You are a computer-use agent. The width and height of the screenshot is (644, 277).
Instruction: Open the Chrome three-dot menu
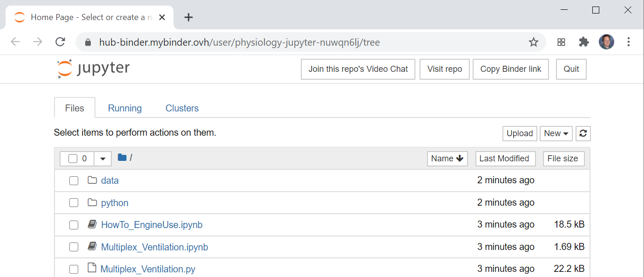point(628,42)
